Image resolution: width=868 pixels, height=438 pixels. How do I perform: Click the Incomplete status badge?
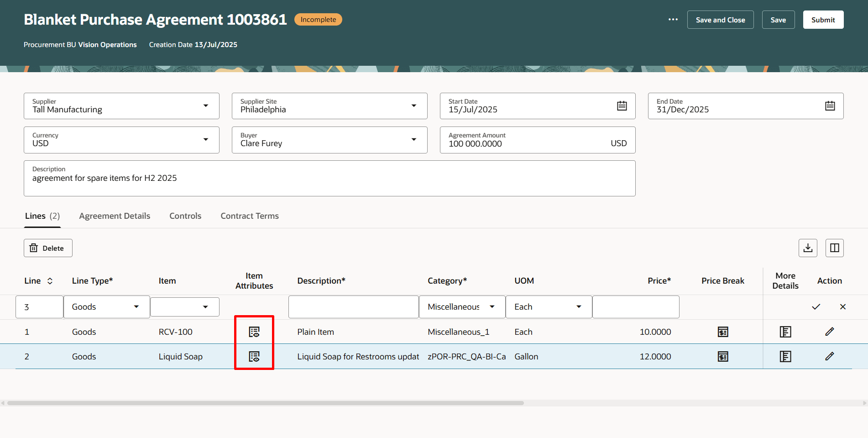coord(318,20)
